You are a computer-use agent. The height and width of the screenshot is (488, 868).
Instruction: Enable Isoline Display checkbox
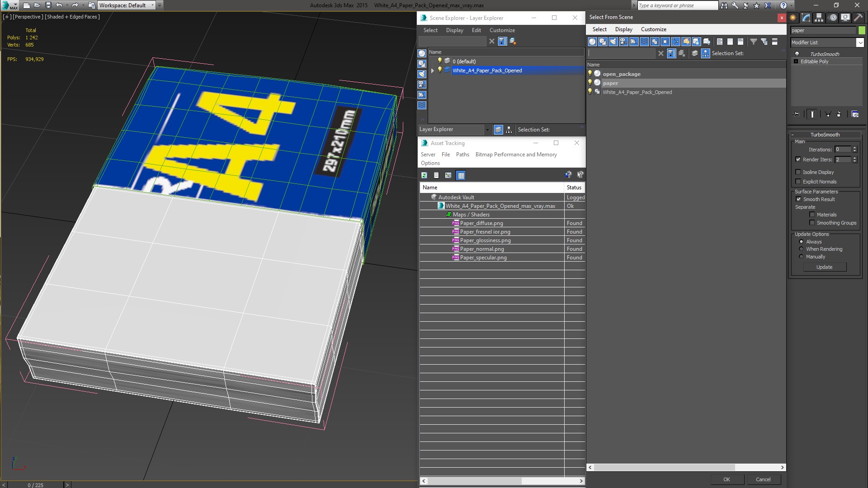798,172
